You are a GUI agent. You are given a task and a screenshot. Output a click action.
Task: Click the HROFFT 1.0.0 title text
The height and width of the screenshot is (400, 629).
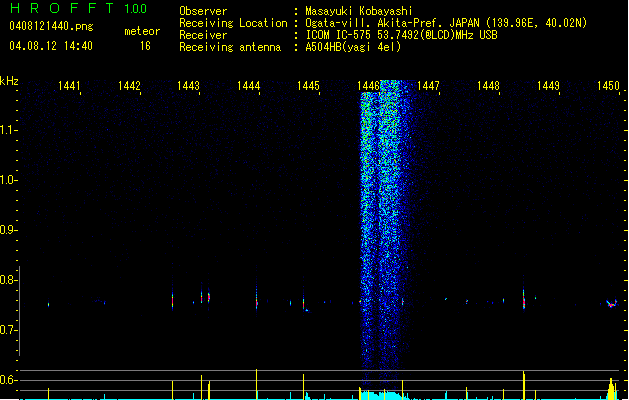[78, 8]
